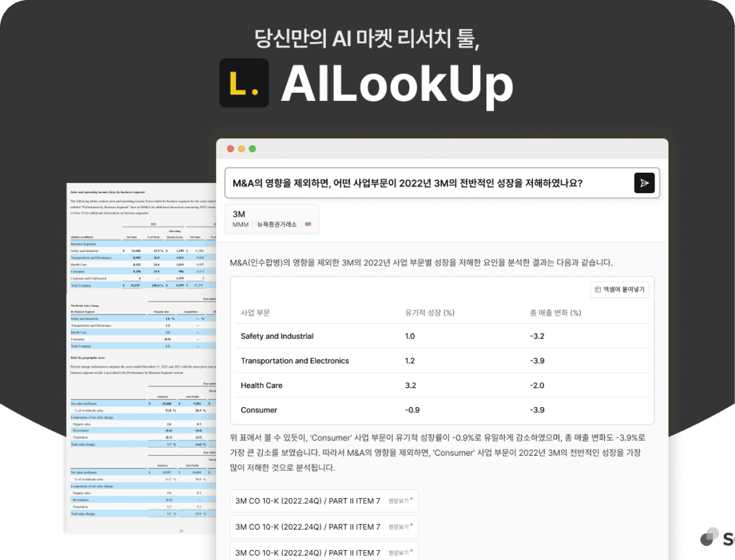Click -3.9 in the Consumer row

coord(537,410)
